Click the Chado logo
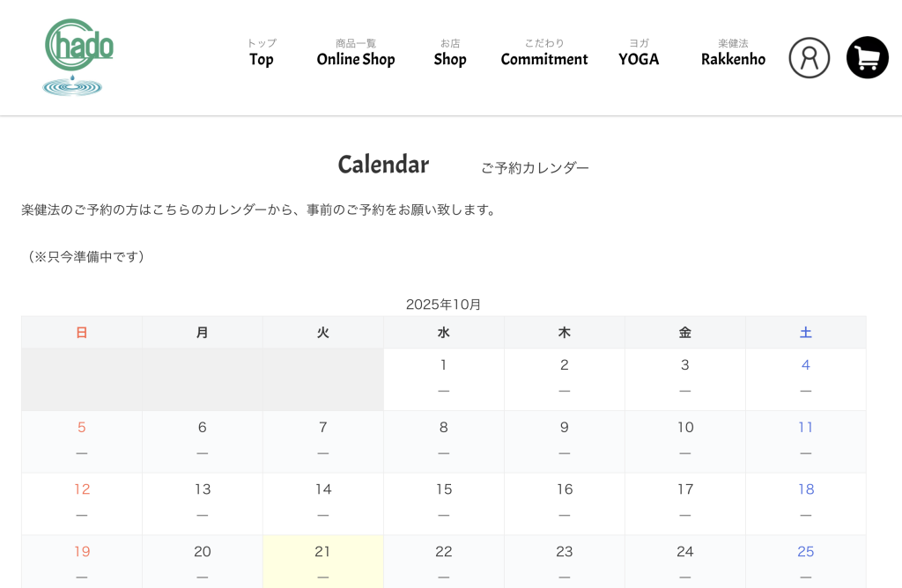This screenshot has width=902, height=588. pos(78,57)
